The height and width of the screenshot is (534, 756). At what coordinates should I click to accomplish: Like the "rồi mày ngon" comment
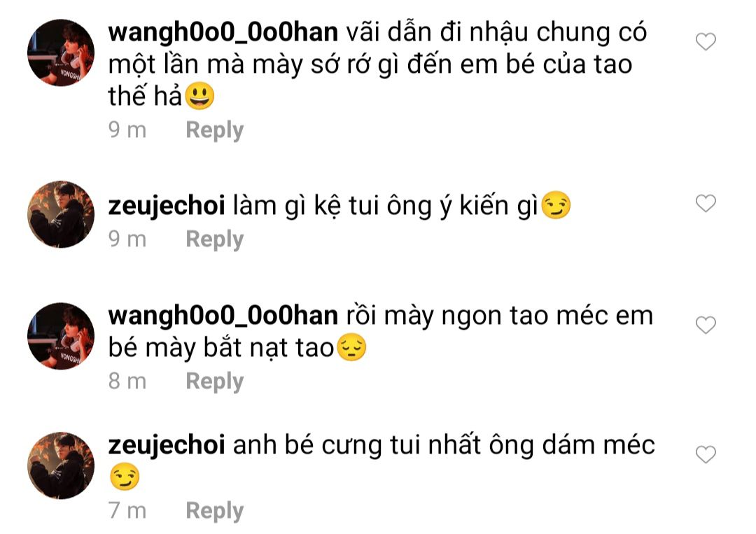point(706,325)
